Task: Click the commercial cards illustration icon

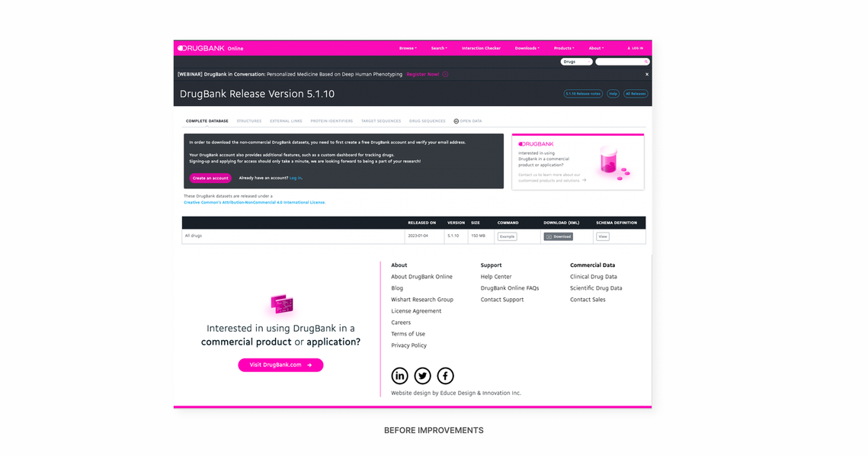Action: point(282,303)
